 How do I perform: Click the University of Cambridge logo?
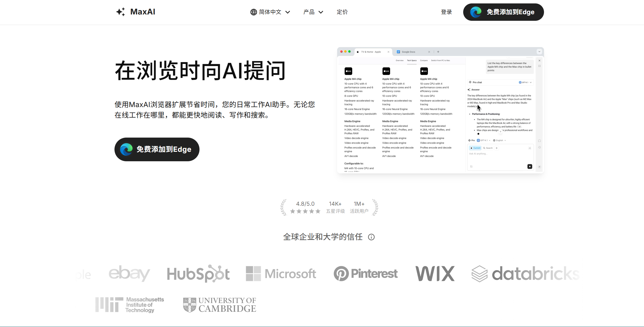pyautogui.click(x=219, y=305)
